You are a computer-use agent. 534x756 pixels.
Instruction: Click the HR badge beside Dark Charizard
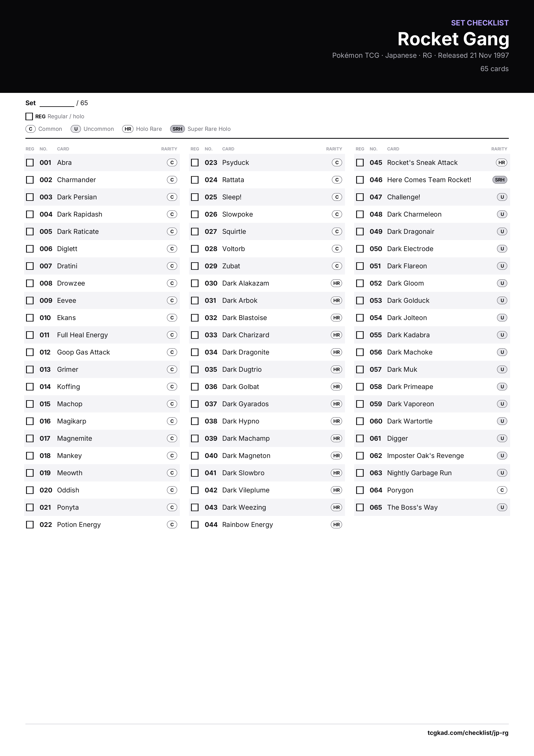(x=336, y=335)
